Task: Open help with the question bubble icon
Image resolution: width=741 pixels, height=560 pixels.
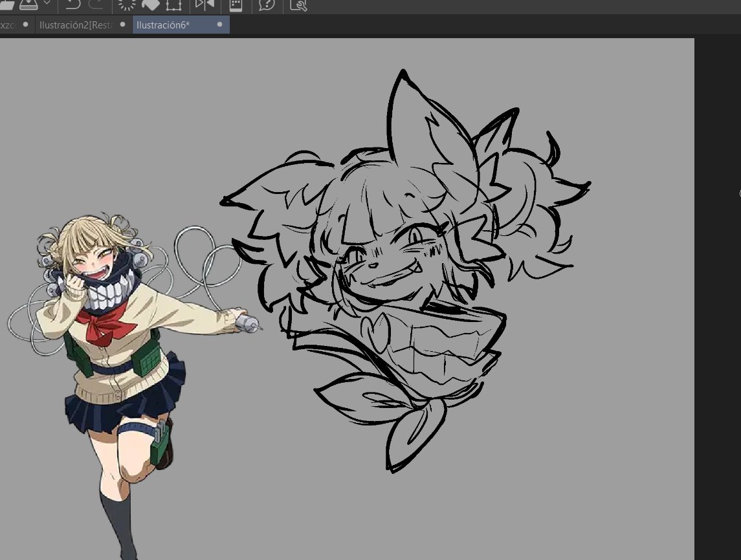Action: tap(267, 5)
